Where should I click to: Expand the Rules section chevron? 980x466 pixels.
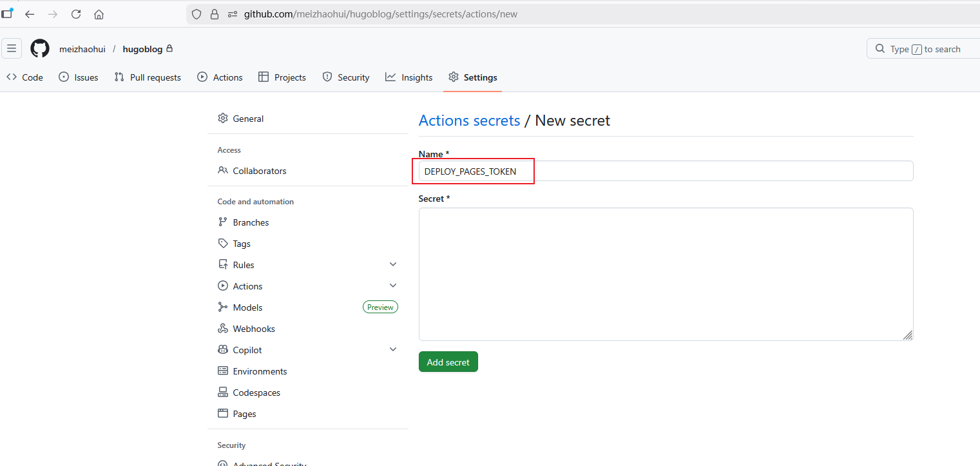coord(393,264)
